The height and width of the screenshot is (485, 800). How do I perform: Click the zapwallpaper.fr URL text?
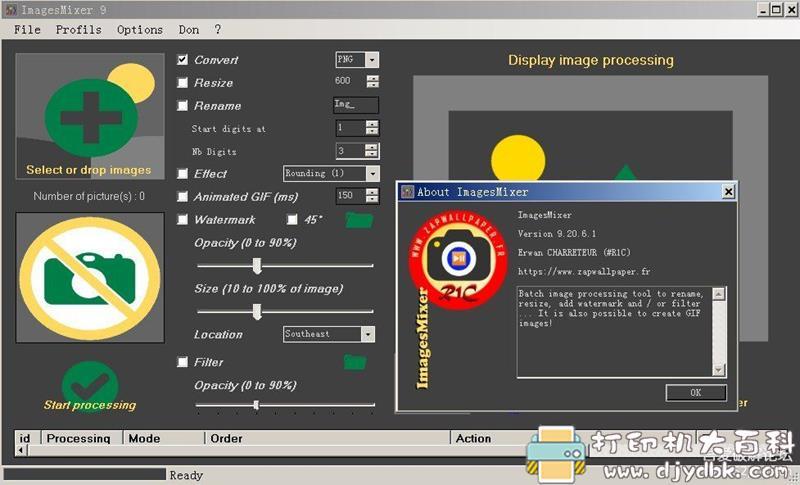coord(584,272)
